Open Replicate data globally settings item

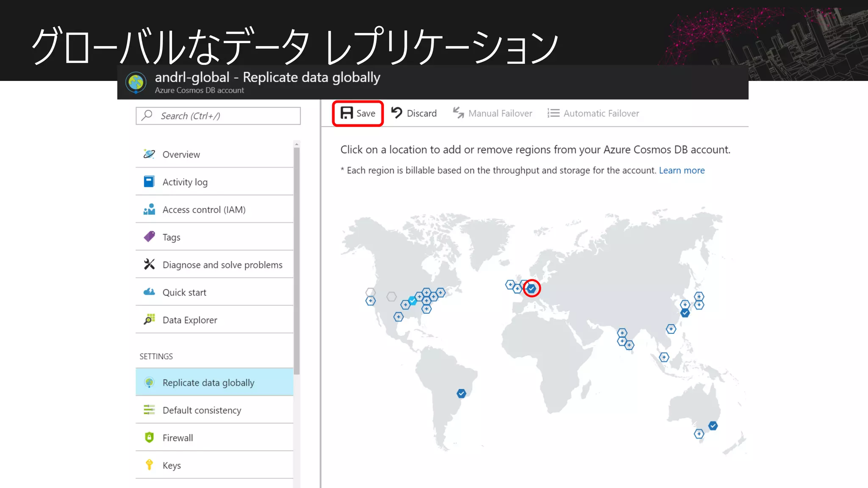click(208, 383)
